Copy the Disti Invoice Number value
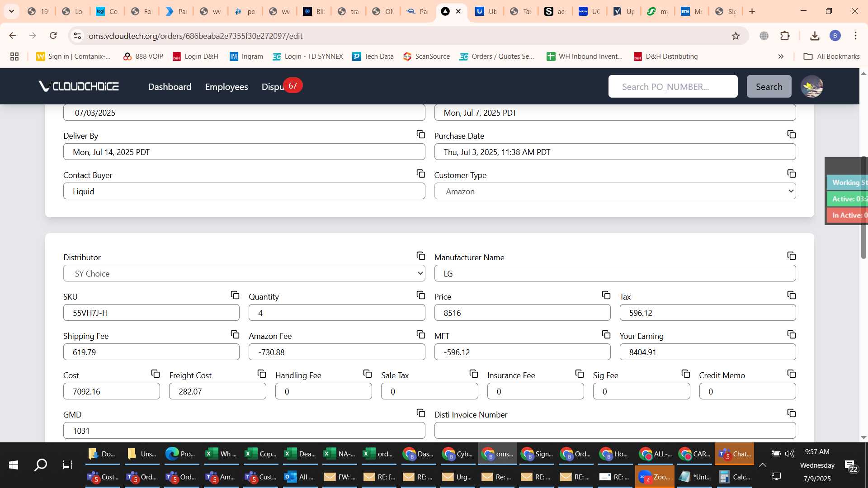The image size is (868, 488). pos(792,413)
